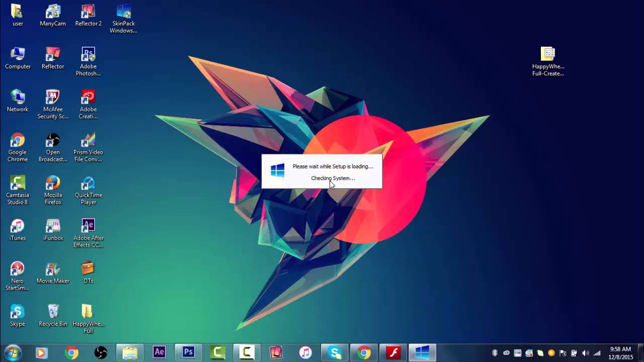Screen dimensions: 644x362
Task: Open Computer desktop icon
Action: [18, 58]
